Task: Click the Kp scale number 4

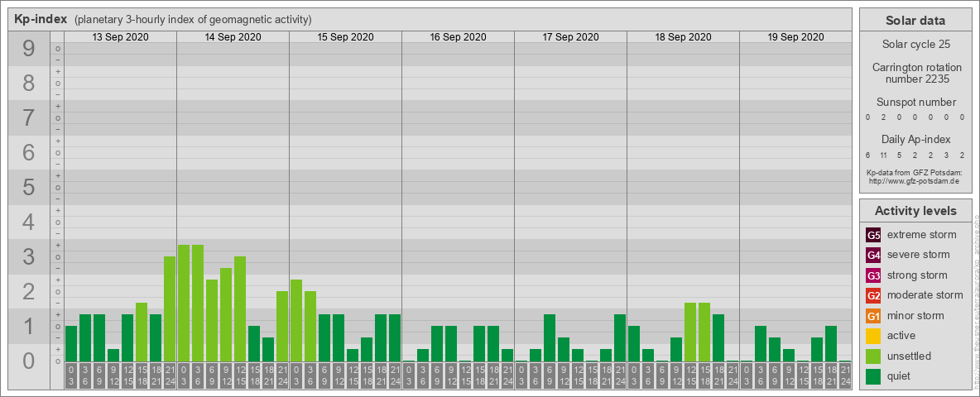Action: 29,222
